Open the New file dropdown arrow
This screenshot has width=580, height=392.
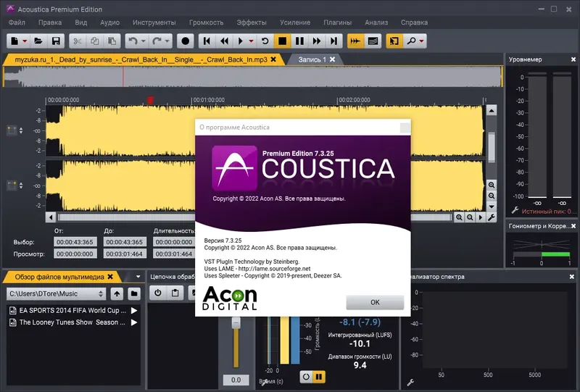(x=25, y=41)
